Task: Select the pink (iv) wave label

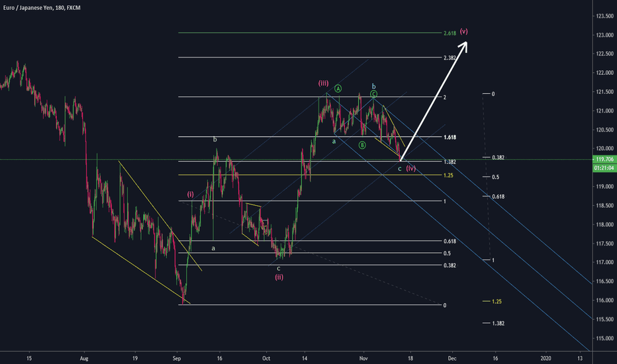Action: tap(411, 169)
